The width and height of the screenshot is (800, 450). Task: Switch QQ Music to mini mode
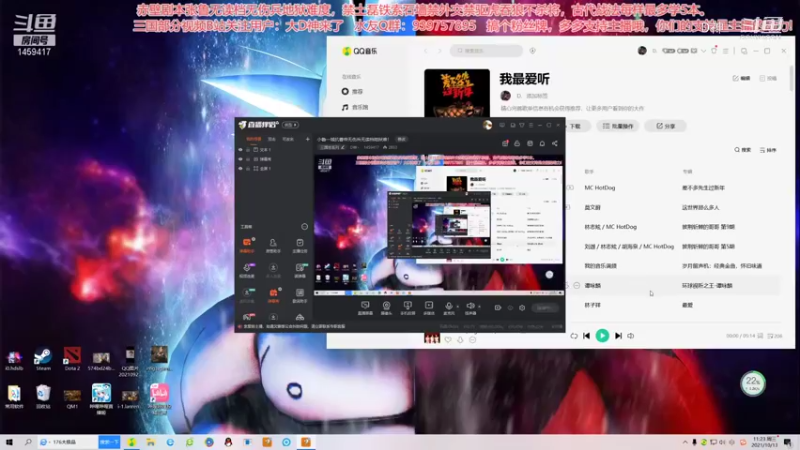[744, 51]
